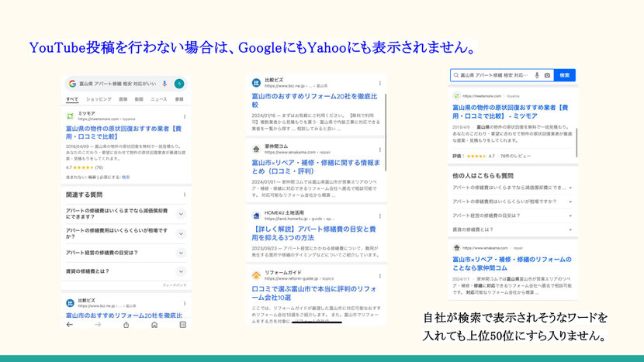The height and width of the screenshot is (362, 644).
Task: Click the Yahoo screenshot scrollbar
Action: pyautogui.click(x=576, y=143)
